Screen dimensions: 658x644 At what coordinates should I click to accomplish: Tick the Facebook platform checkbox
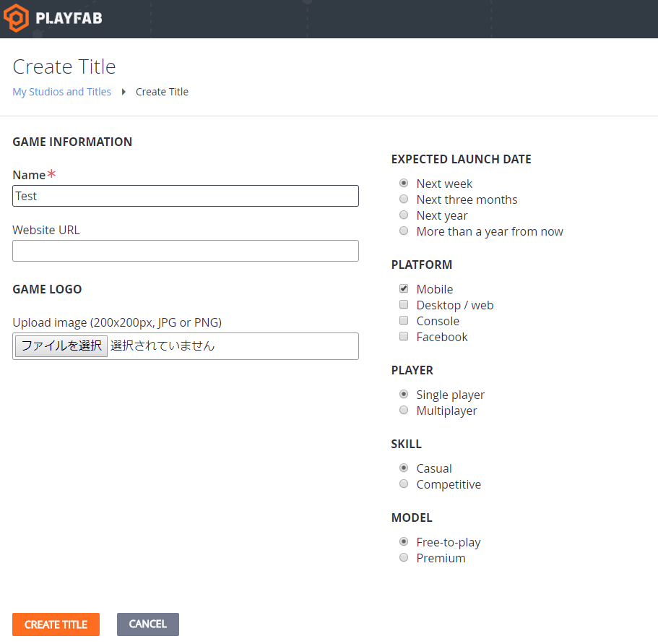[x=404, y=336]
